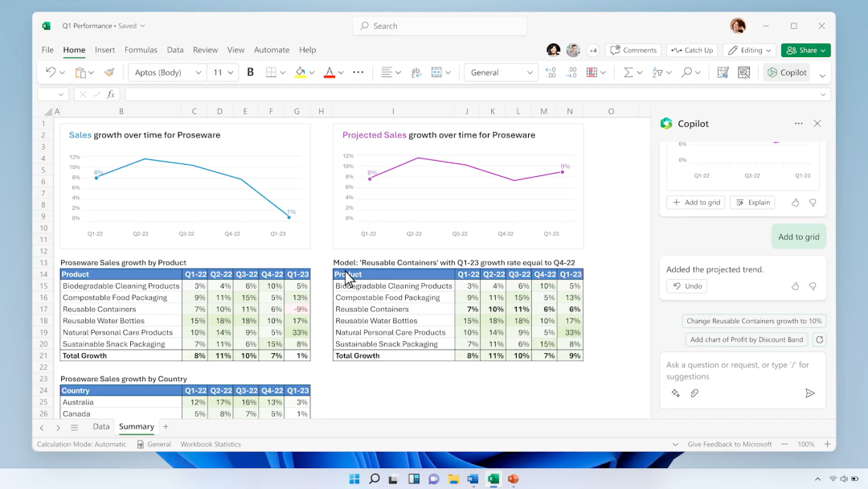
Task: Thumbs up 'Added the projected trend' response
Action: pos(795,286)
